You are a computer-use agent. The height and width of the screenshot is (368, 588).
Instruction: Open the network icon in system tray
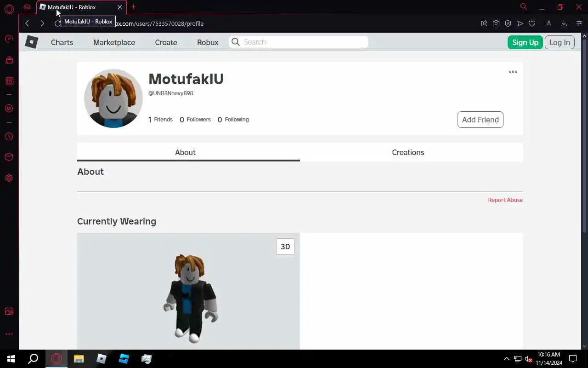tap(517, 359)
